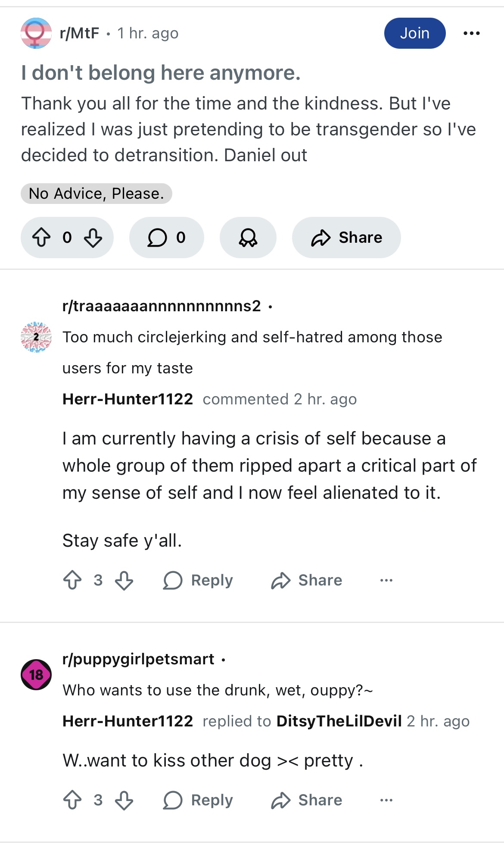Screen dimensions: 504x845
Task: Select the "No Advice, Please." flair tag
Action: click(96, 194)
